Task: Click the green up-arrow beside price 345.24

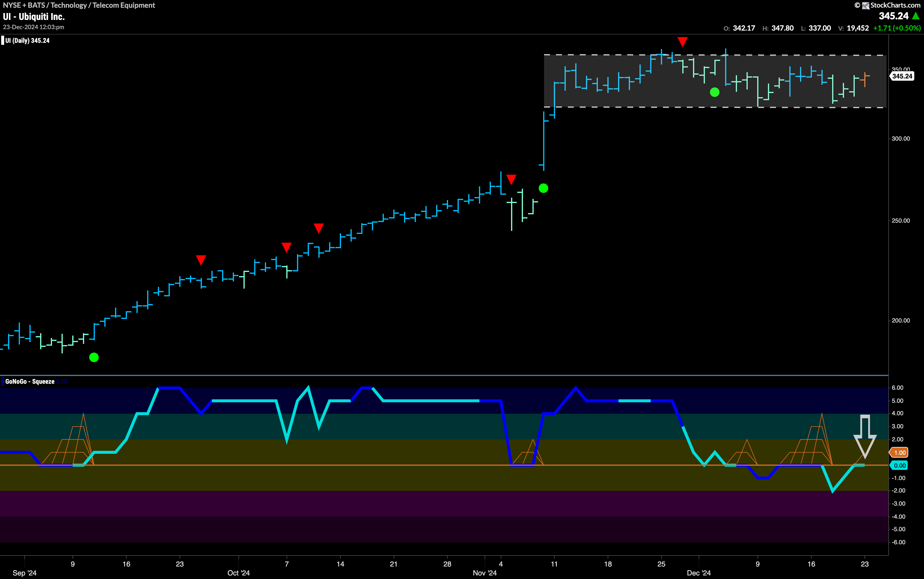Action: click(916, 16)
